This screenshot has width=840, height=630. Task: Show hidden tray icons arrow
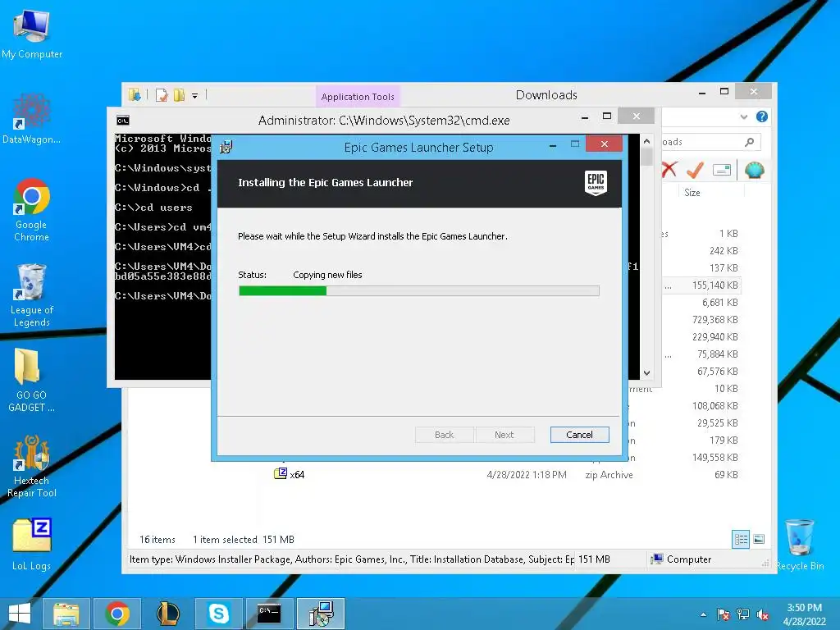click(703, 614)
